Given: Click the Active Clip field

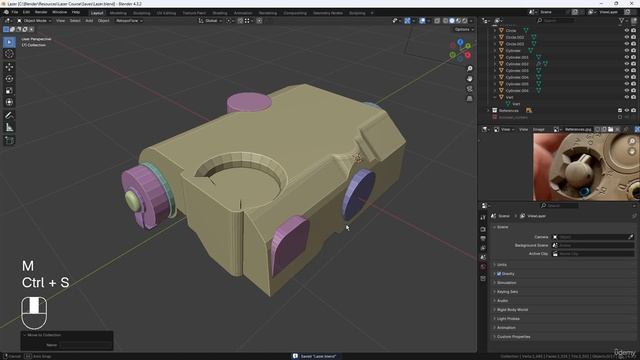Looking at the screenshot, I should coord(593,254).
